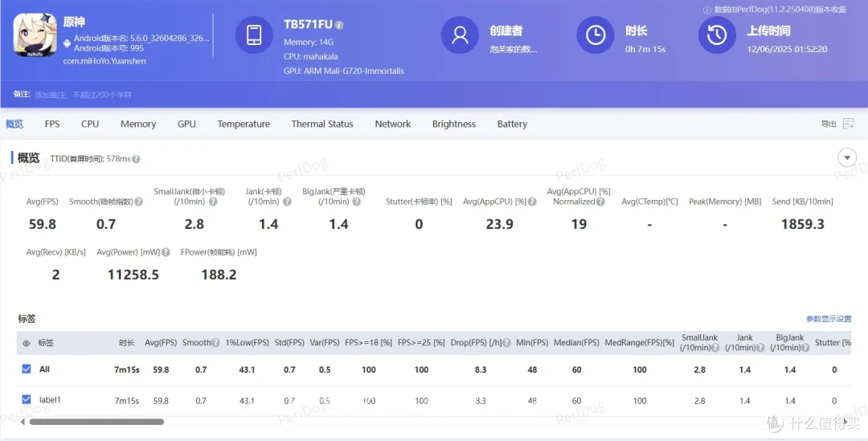Click the Median(FPS) column header

click(576, 342)
